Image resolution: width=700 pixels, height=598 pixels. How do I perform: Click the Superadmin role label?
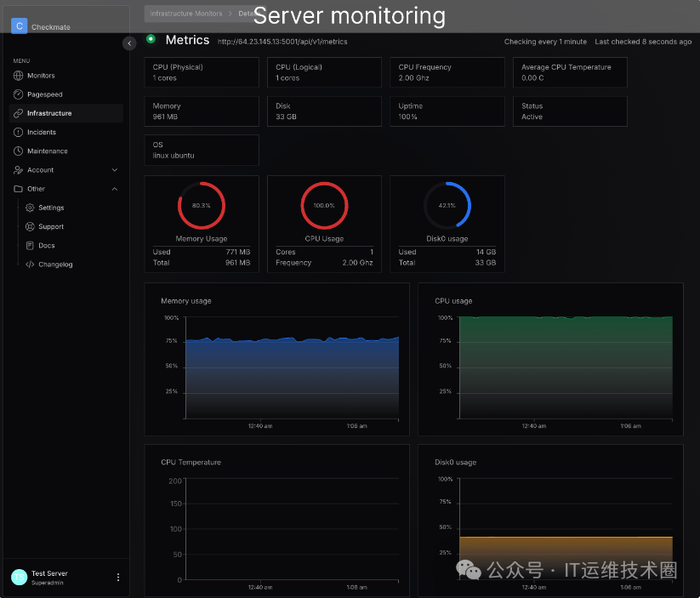[x=48, y=583]
